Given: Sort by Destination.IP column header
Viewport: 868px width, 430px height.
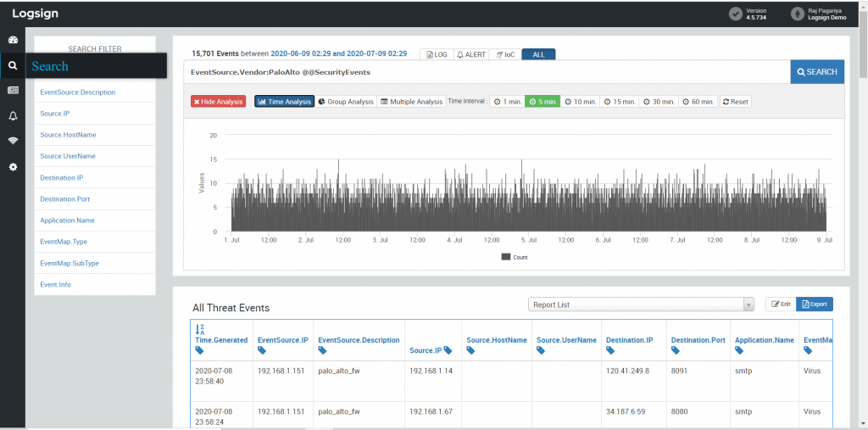Looking at the screenshot, I should (x=632, y=340).
